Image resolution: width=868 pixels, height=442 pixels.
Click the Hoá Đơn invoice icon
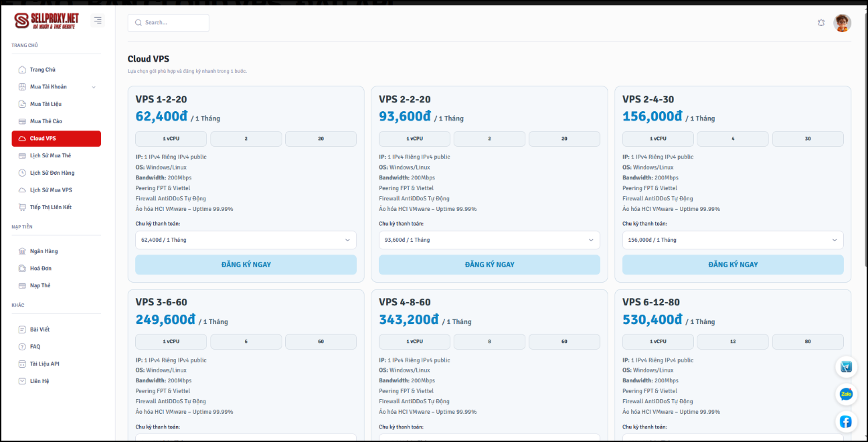point(22,269)
